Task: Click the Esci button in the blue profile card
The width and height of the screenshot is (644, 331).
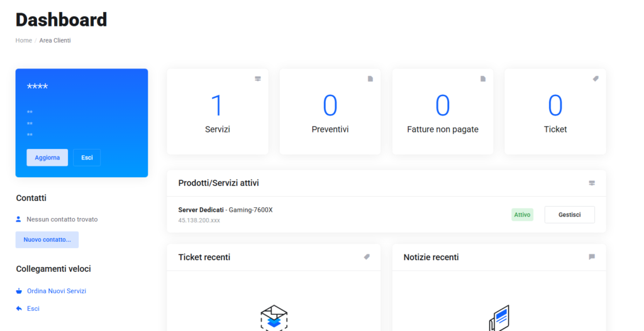Action: pos(87,158)
